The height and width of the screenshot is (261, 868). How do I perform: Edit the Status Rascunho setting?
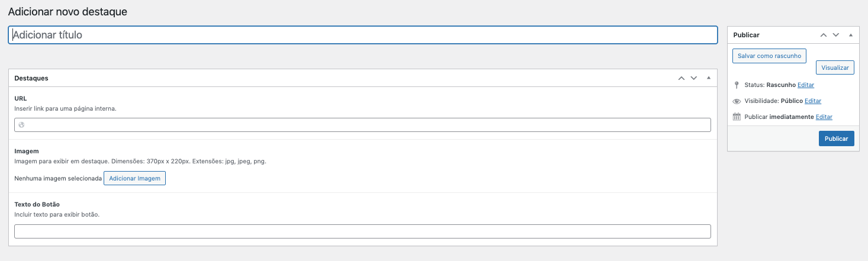coord(805,85)
